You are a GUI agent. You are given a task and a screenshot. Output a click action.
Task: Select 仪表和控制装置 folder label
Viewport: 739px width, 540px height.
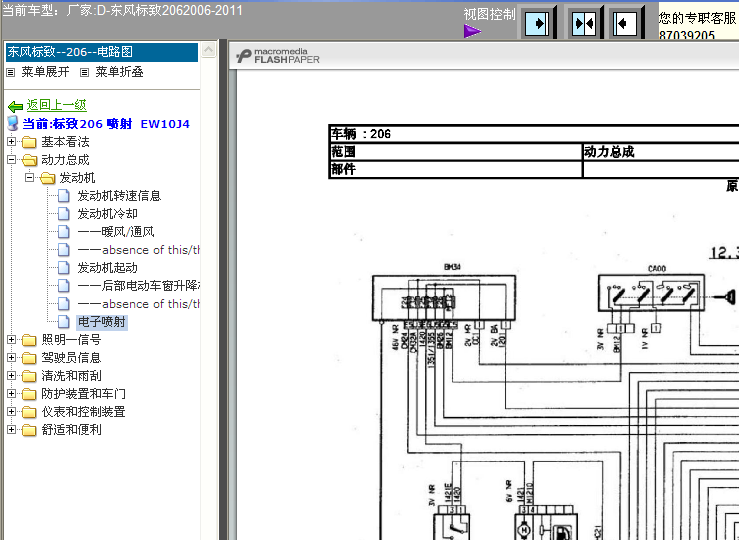point(83,411)
